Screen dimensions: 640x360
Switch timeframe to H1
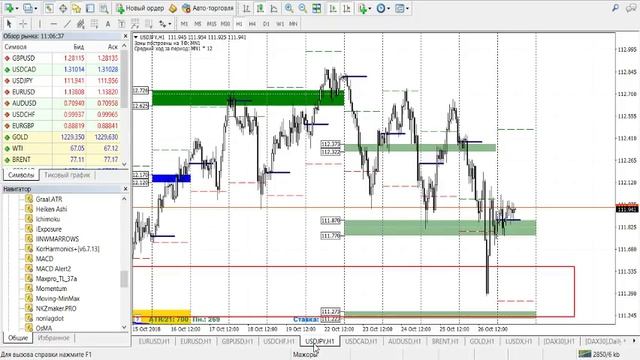point(239,24)
